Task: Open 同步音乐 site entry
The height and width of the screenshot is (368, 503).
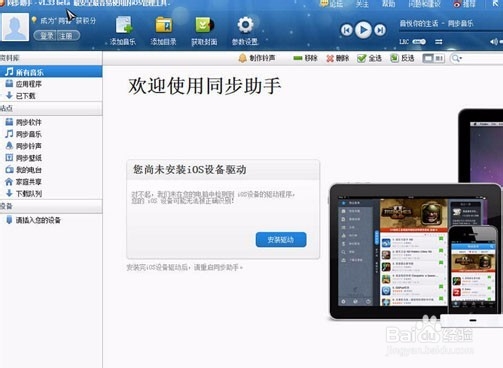Action: click(51, 134)
